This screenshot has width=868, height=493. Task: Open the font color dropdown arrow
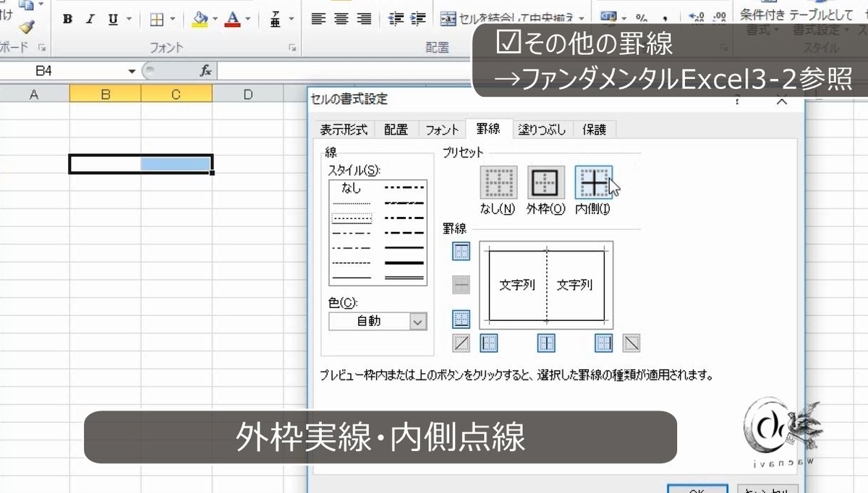(246, 19)
